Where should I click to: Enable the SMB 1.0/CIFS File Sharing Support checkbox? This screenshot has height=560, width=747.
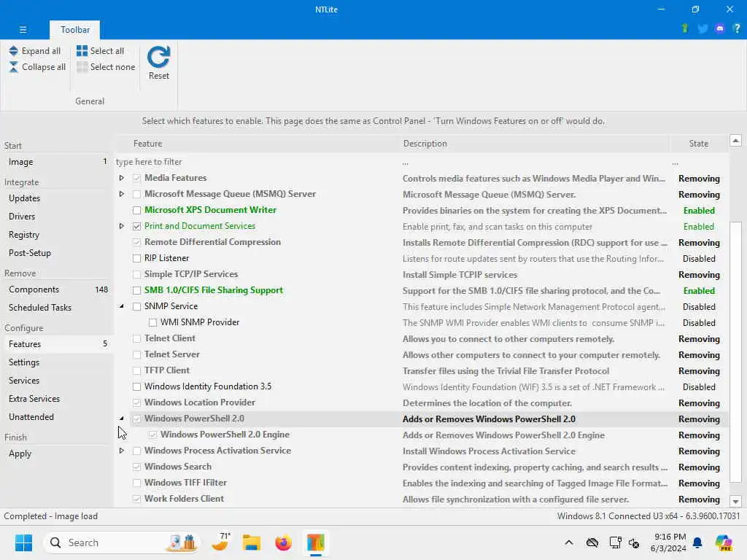tap(136, 290)
